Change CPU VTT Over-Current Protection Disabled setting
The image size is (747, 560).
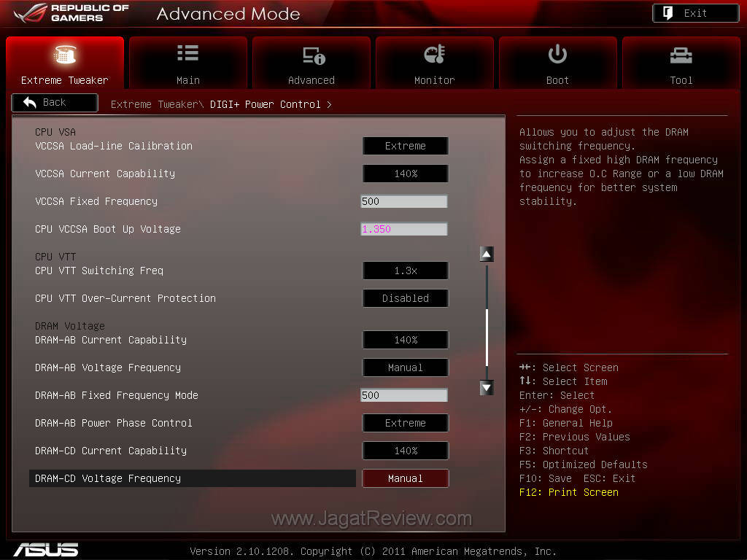(406, 298)
